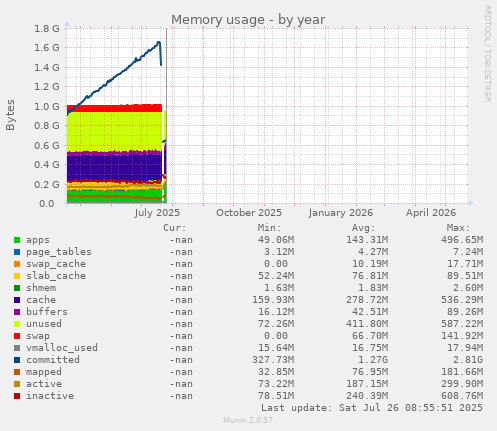This screenshot has height=431, width=497.
Task: Click the 'Max:' column header
Action: [x=458, y=228]
